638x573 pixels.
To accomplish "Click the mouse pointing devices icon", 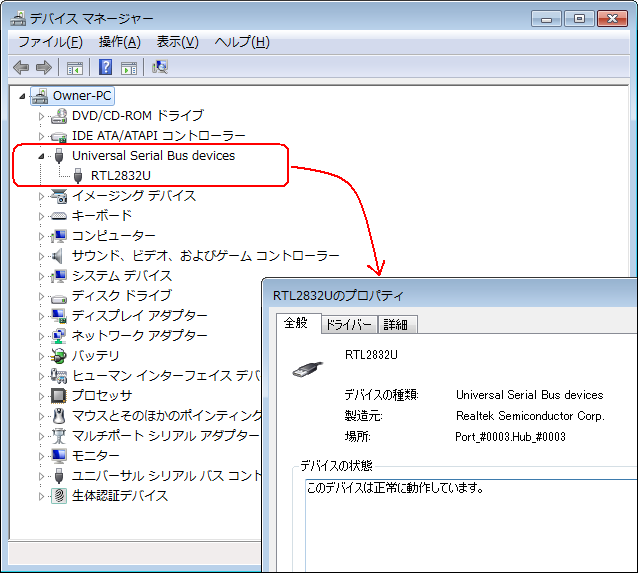I will click(x=59, y=416).
